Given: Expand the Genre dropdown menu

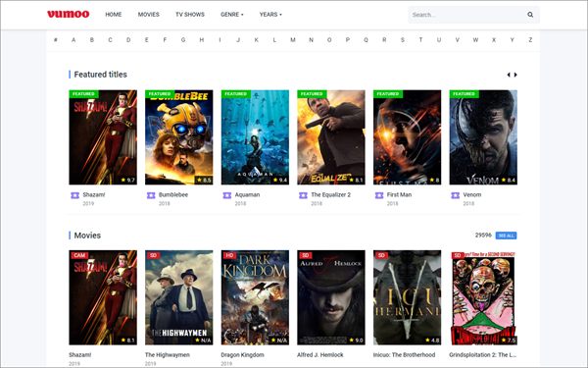Looking at the screenshot, I should point(231,15).
